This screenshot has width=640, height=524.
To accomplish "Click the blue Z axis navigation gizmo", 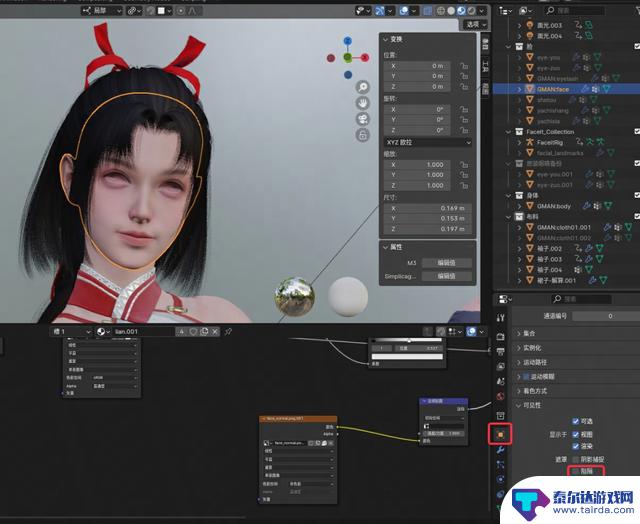I will coord(347,40).
